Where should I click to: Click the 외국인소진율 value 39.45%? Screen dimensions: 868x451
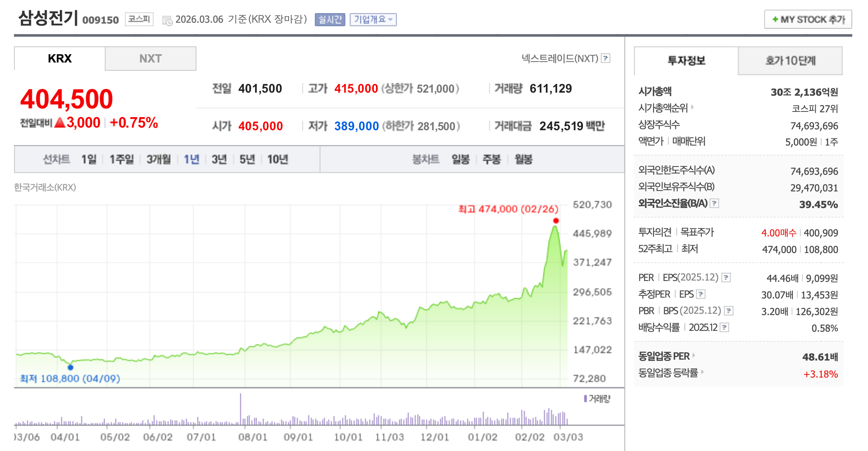(x=819, y=205)
